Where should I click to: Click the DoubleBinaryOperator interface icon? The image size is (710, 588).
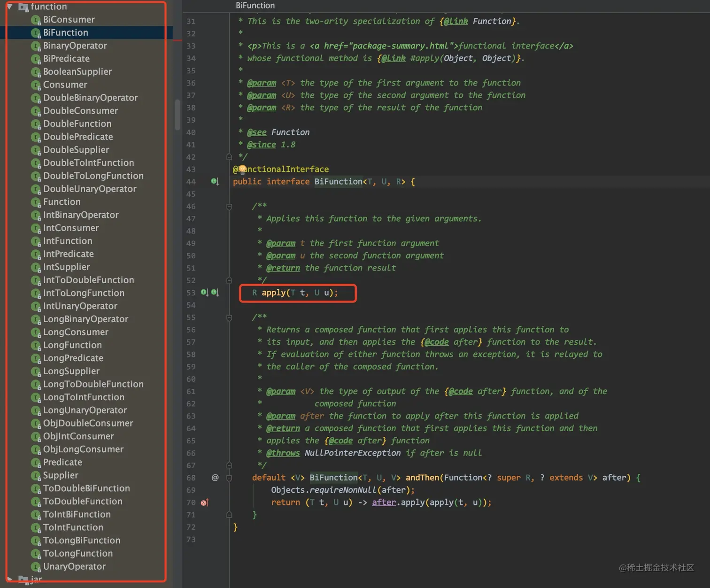pos(36,98)
